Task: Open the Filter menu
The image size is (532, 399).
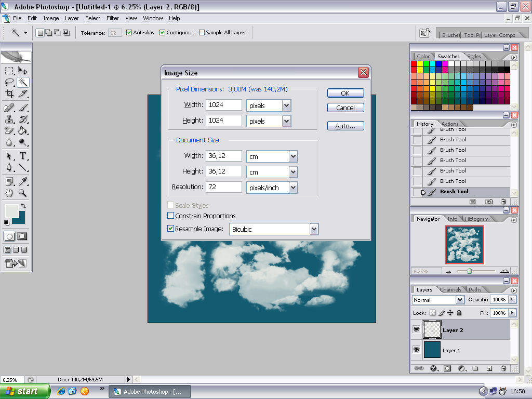Action: [x=113, y=18]
